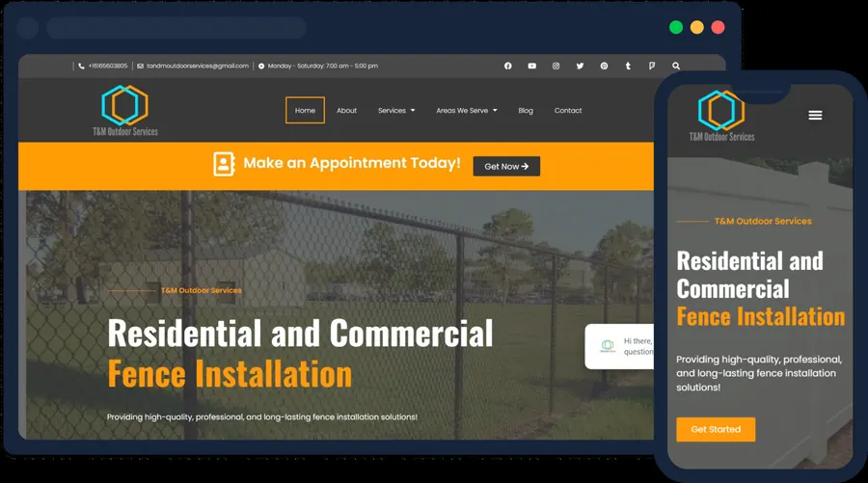Image resolution: width=868 pixels, height=483 pixels.
Task: Open the Twitter social icon
Action: pyautogui.click(x=580, y=66)
